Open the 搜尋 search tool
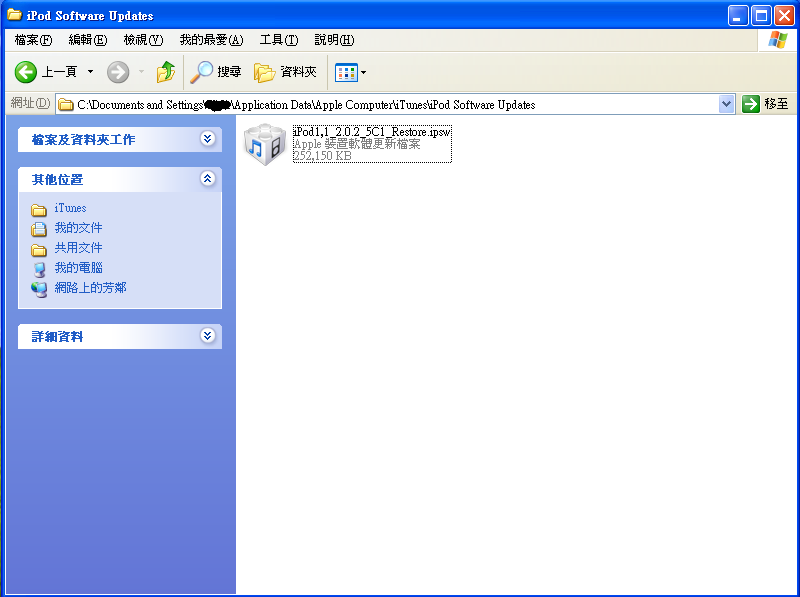 click(x=215, y=72)
